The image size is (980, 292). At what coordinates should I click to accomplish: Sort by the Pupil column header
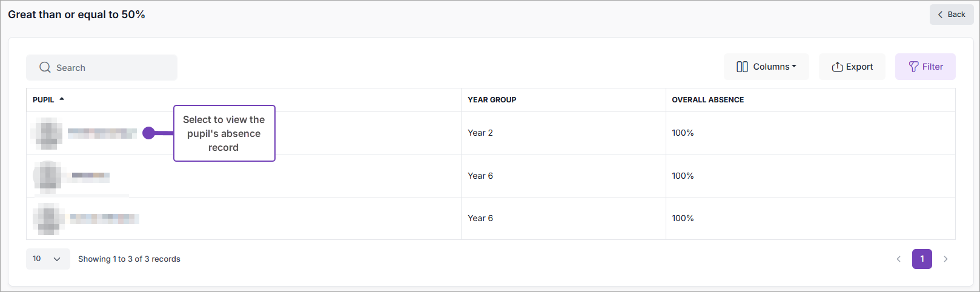(44, 100)
